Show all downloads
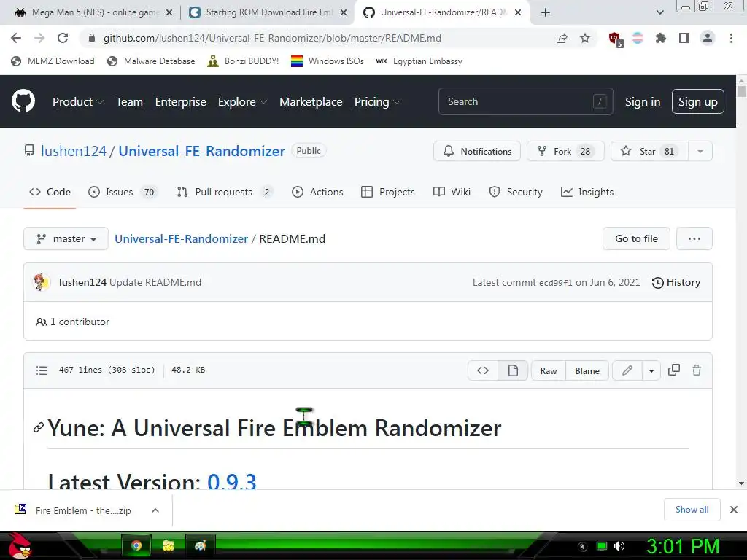The width and height of the screenshot is (747, 560). (692, 510)
